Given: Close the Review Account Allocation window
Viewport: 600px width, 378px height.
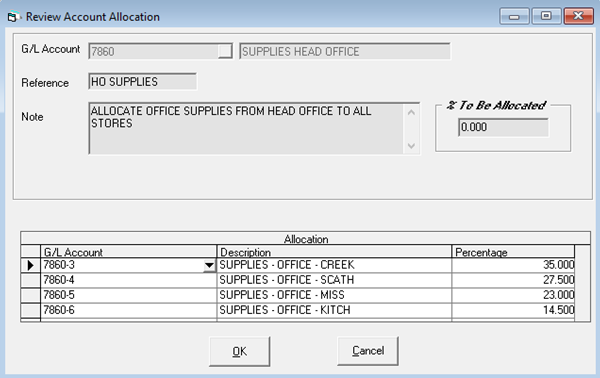Looking at the screenshot, I should [x=578, y=16].
